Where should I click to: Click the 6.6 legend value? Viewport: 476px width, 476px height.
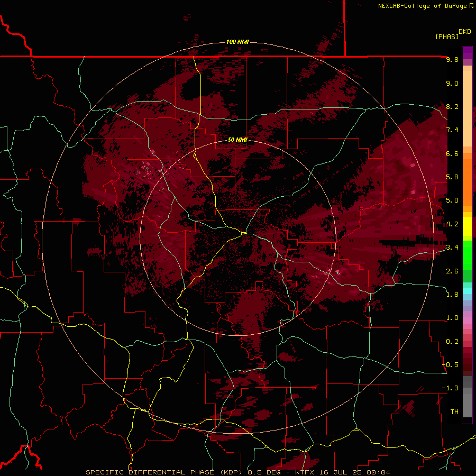pyautogui.click(x=452, y=154)
